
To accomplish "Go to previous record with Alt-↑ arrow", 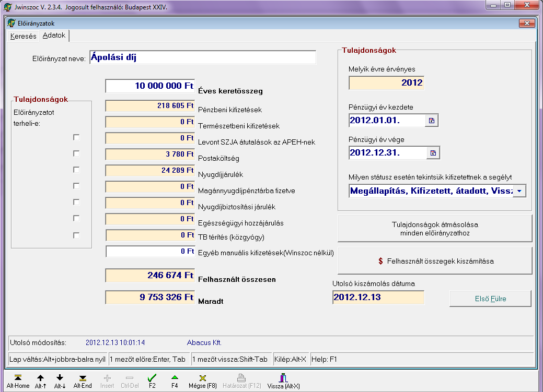I will [41, 377].
